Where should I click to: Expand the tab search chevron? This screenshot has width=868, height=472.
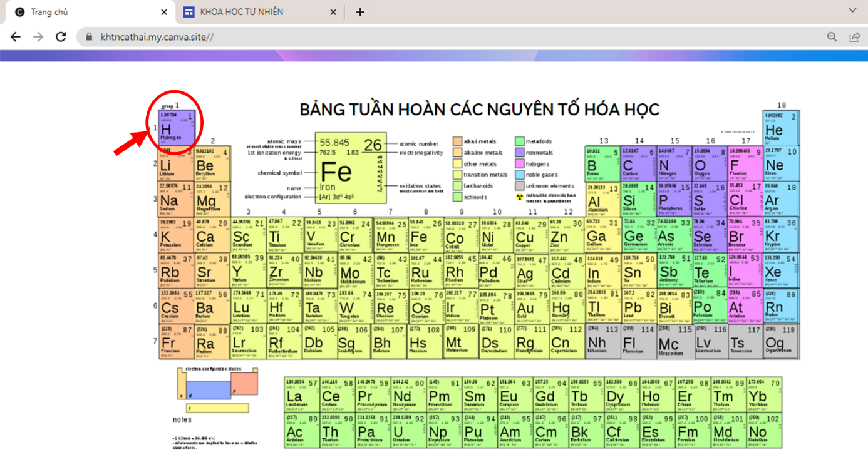coord(852,11)
